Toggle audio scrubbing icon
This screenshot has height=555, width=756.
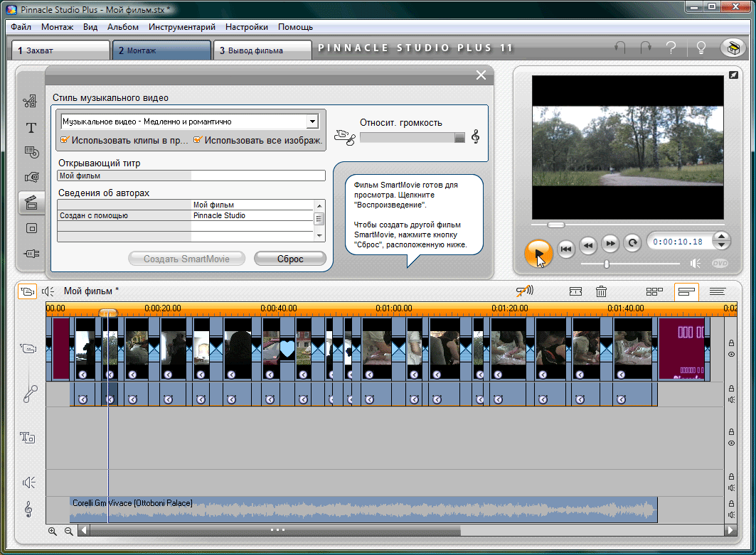tap(525, 291)
